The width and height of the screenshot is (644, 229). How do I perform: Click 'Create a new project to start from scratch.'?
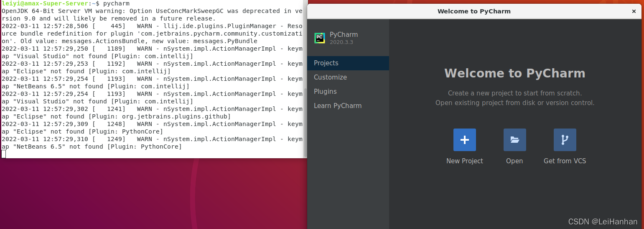coord(514,93)
